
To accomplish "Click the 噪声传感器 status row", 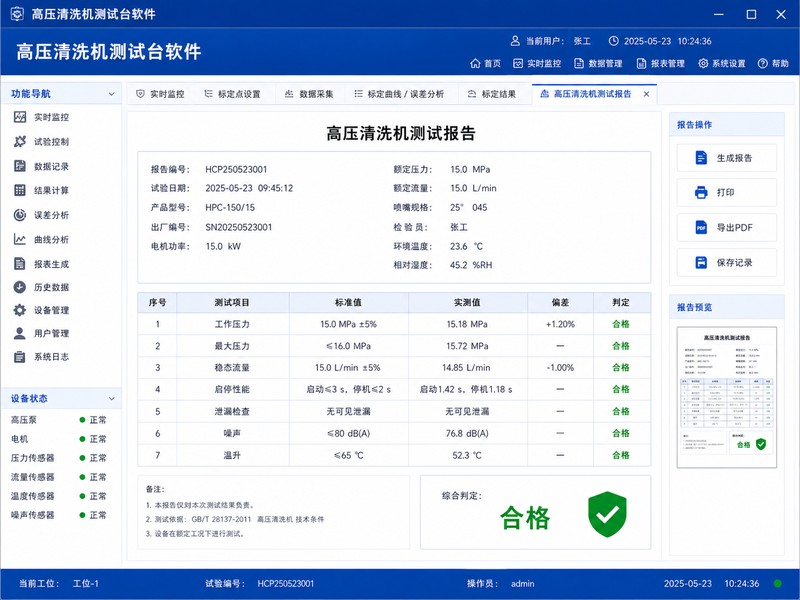I will coord(59,515).
